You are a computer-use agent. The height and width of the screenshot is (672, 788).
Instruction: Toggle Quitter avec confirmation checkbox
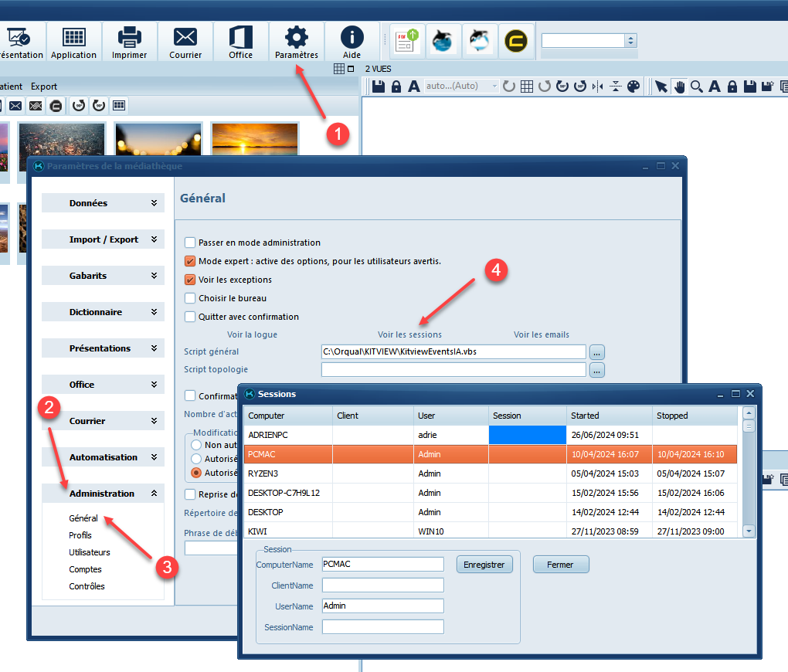(x=190, y=317)
